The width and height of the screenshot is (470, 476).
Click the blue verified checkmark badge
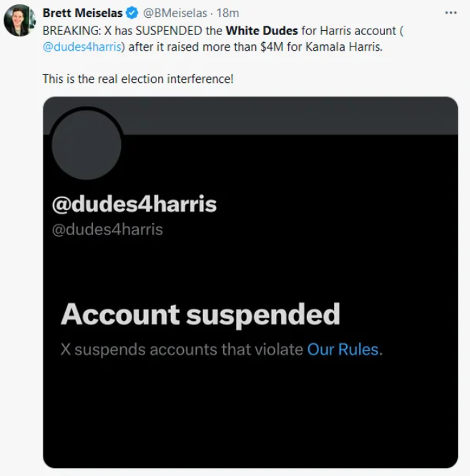click(132, 13)
